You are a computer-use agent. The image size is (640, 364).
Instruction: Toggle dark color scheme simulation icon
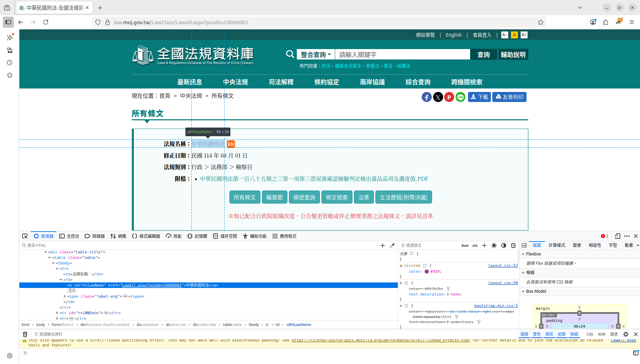(x=504, y=245)
